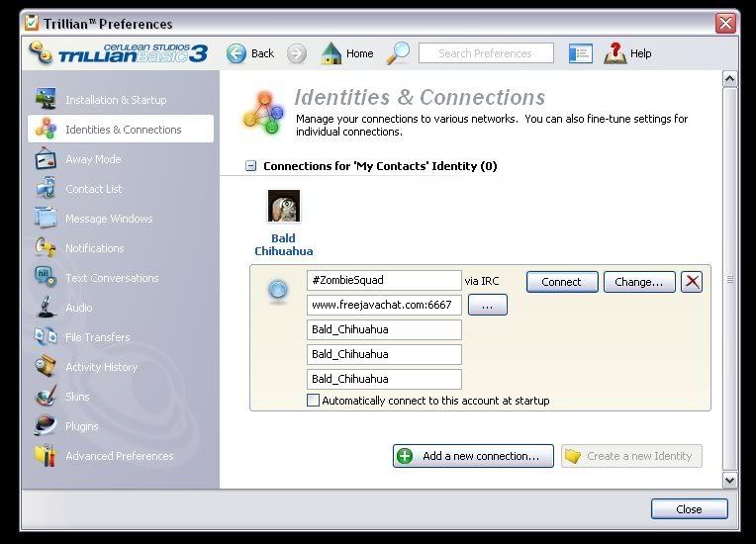Click the File Transfers icon
This screenshot has height=544, width=756.
coord(46,336)
